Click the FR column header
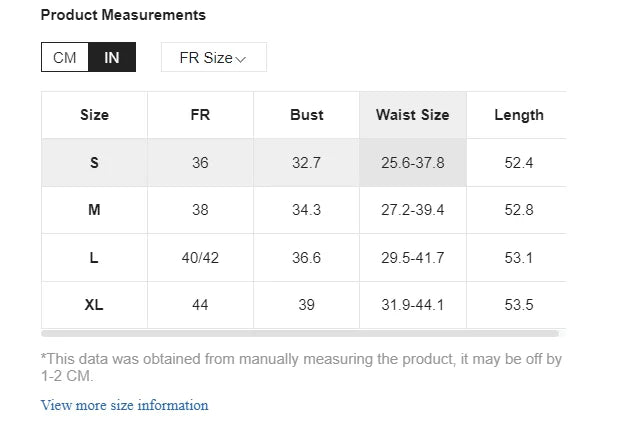 200,115
